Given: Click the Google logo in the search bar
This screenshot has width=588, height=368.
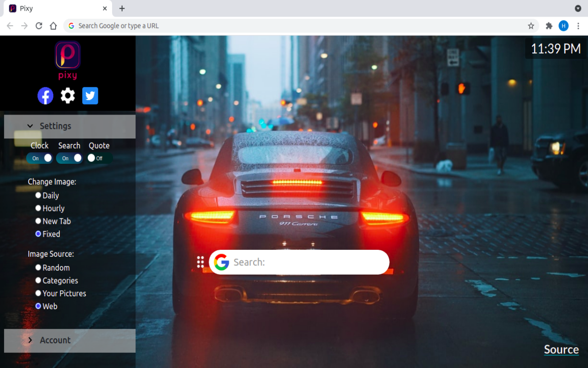Looking at the screenshot, I should [x=221, y=262].
